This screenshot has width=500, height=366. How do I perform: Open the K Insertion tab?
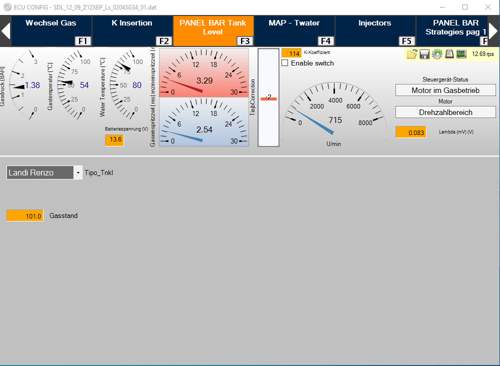tap(132, 31)
